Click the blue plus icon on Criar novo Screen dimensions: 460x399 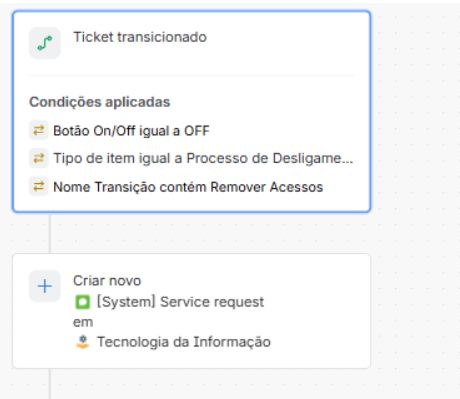45,286
